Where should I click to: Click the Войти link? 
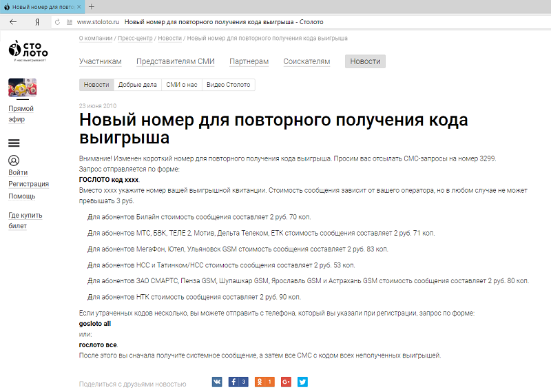[x=18, y=172]
